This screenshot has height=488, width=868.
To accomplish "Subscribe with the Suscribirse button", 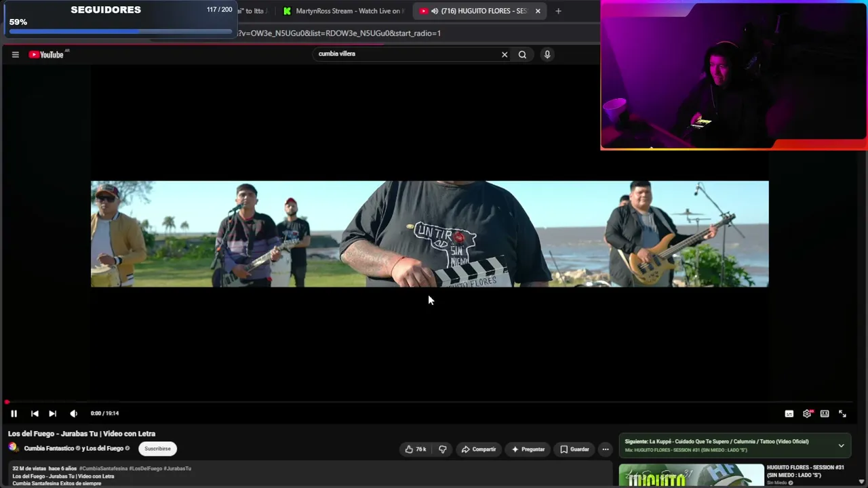I will (x=157, y=449).
